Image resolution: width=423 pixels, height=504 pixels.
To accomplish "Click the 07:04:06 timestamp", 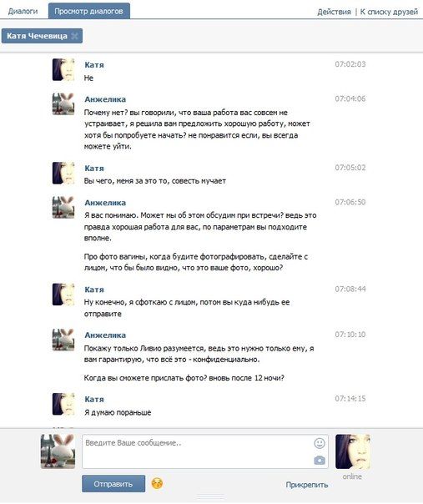I will click(x=350, y=98).
